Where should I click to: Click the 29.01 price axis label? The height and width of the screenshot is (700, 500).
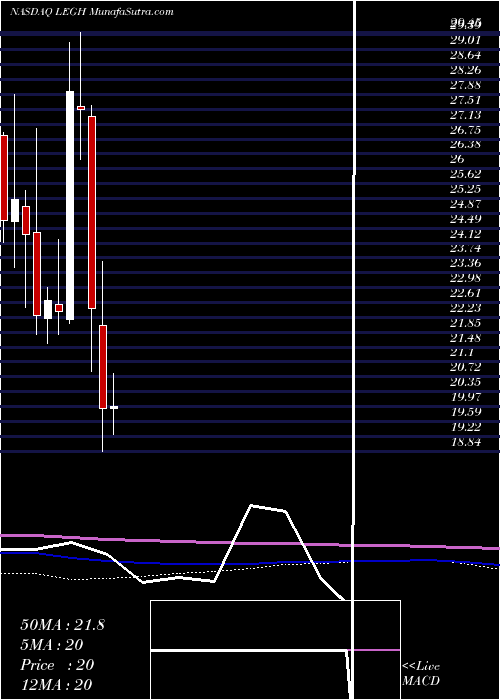465,40
